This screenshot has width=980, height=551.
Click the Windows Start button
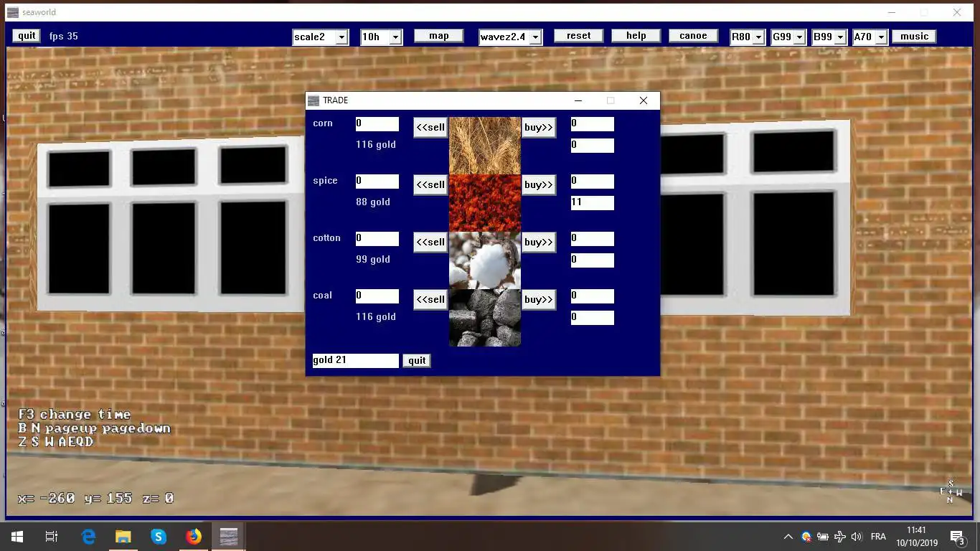click(x=17, y=536)
